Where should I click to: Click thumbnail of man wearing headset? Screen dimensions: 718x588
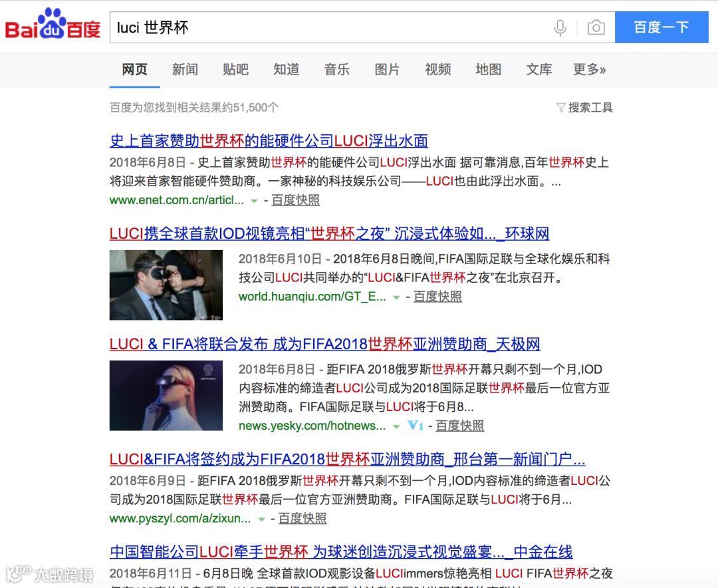166,285
